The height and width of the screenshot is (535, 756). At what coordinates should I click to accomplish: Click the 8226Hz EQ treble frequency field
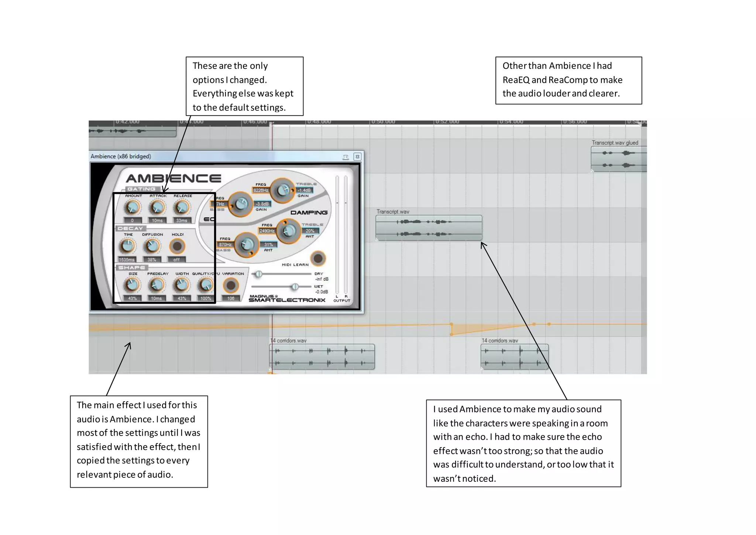click(261, 190)
